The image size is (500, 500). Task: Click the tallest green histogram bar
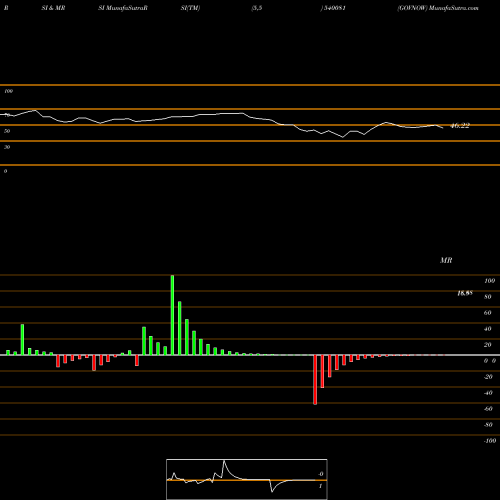[x=172, y=315]
